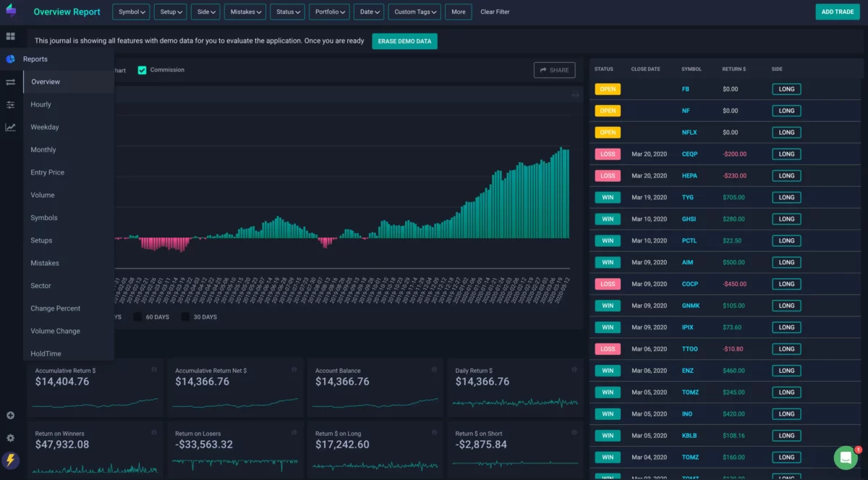Select the Reports pie chart icon
Viewport: 868px width, 480px height.
[10, 59]
